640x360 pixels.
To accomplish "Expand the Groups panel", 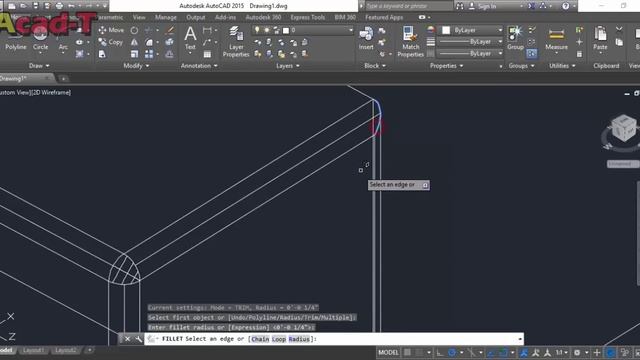I will (522, 66).
